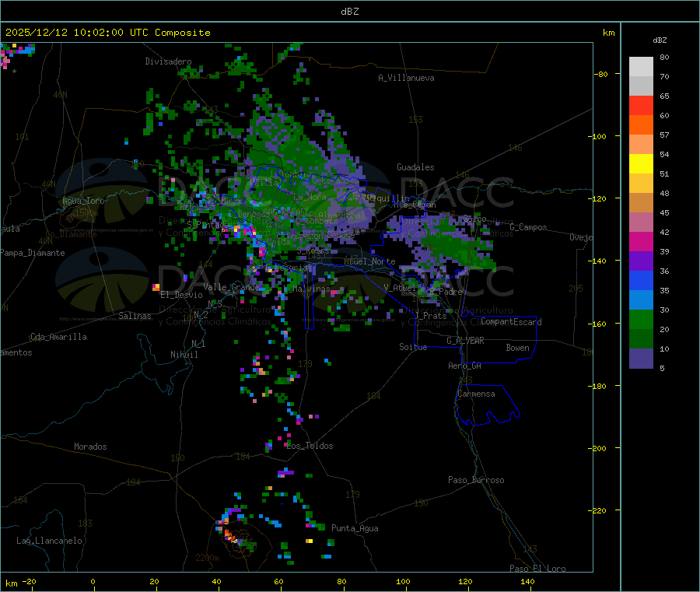
Task: Click the El_Desvio map label
Action: 182,295
